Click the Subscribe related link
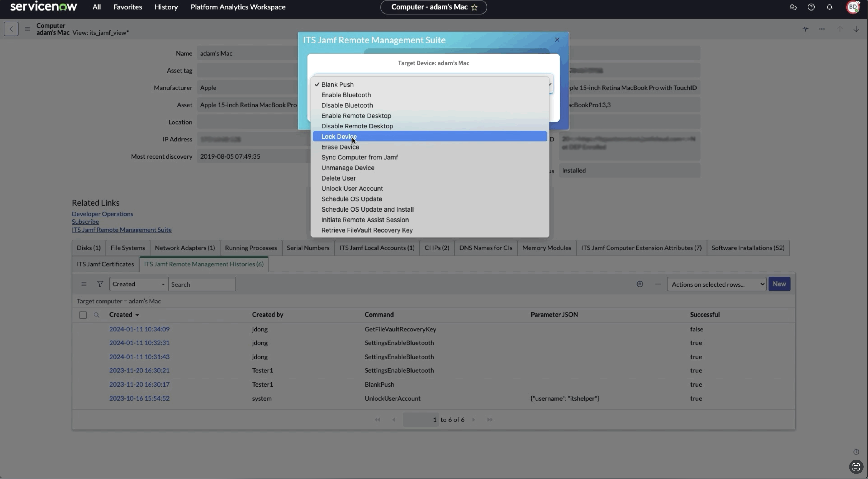The image size is (868, 479). click(85, 222)
